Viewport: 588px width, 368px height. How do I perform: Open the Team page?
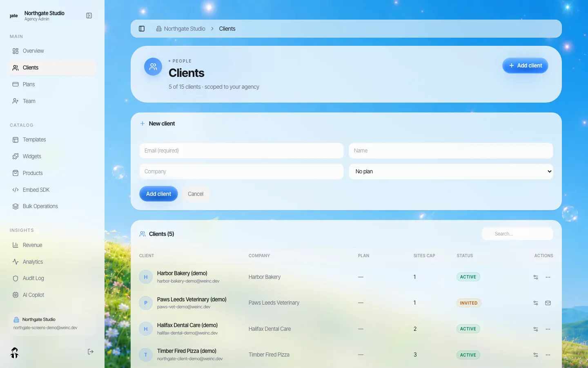[52, 101]
